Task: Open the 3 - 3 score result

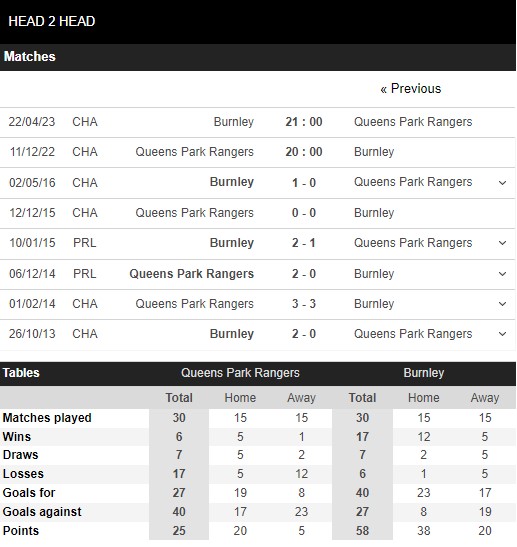Action: pyautogui.click(x=304, y=304)
